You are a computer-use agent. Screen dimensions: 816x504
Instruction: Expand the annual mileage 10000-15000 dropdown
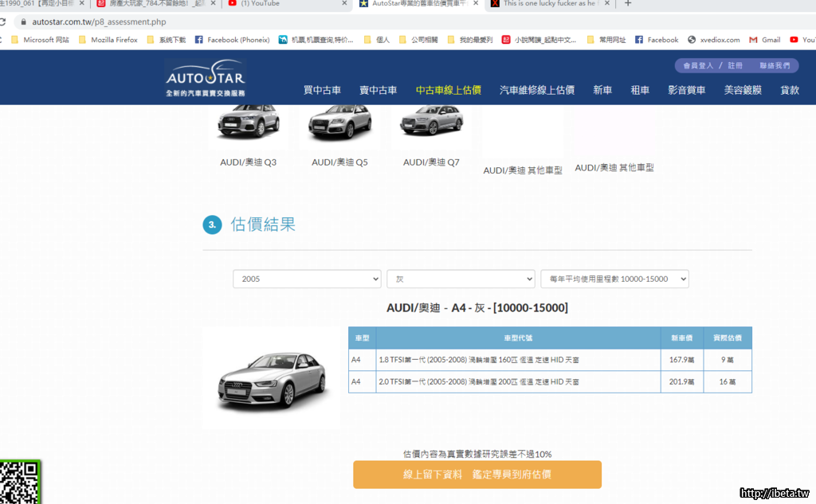[614, 279]
